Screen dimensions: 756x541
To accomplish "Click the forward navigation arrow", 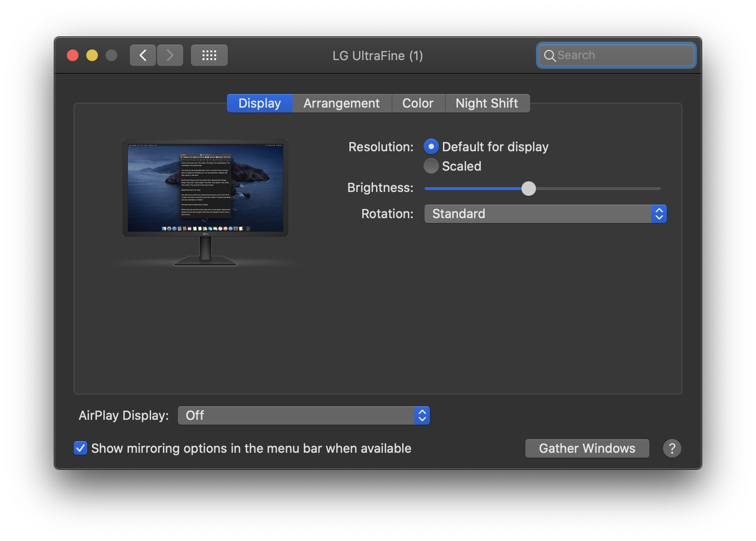I will (170, 55).
